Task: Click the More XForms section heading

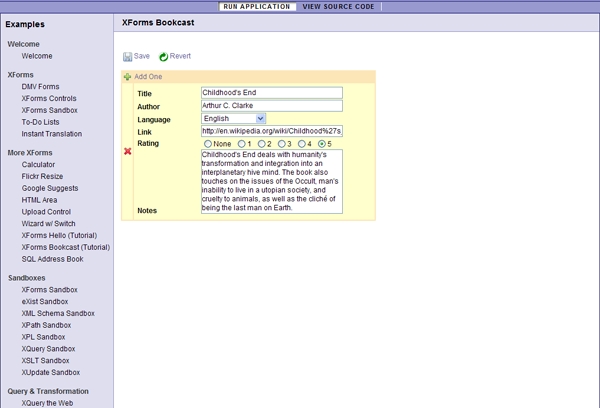Action: (30, 153)
